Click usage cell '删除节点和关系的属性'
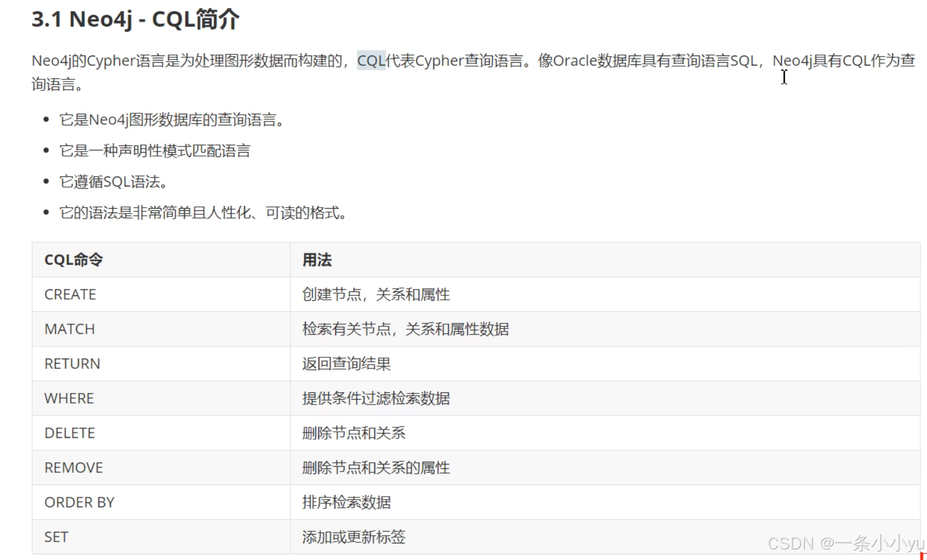 605,468
